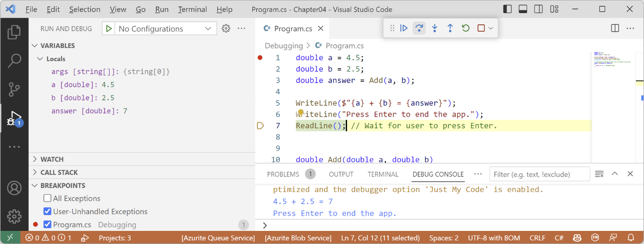Open Run and Debug more actions menu
The height and width of the screenshot is (244, 644).
click(x=241, y=28)
